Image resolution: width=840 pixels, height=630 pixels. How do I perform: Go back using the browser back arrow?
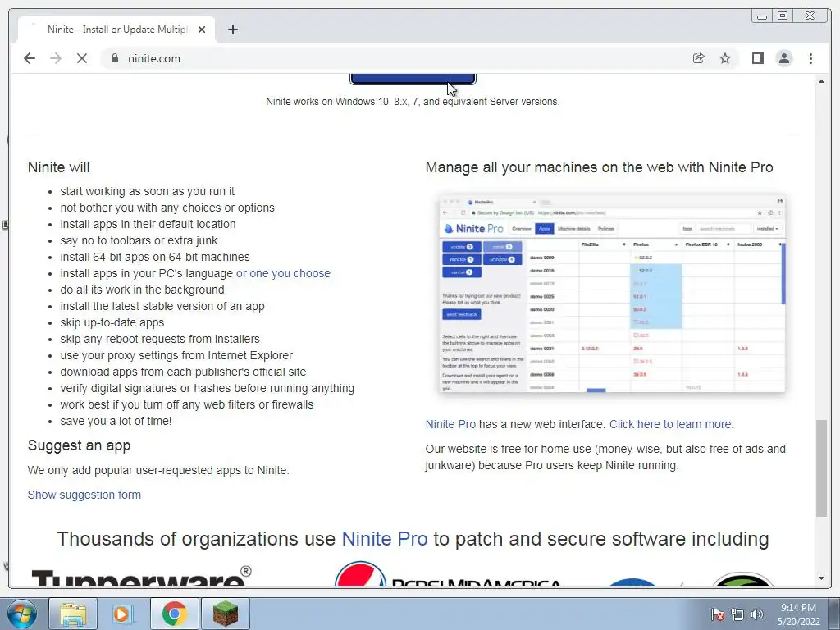click(x=30, y=58)
